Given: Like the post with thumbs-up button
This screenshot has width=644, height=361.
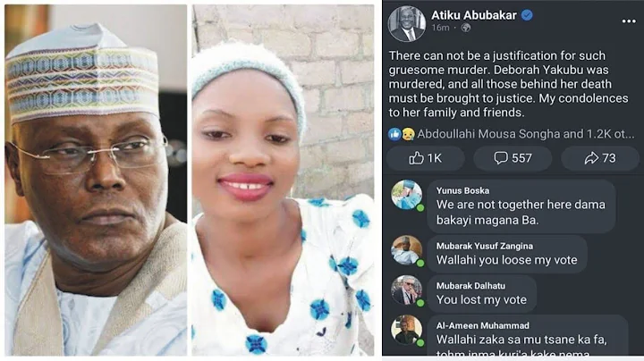Looking at the screenshot, I should (x=426, y=159).
